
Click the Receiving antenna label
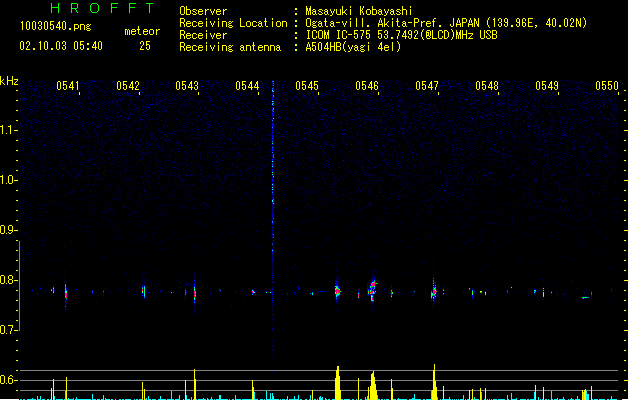(x=230, y=47)
